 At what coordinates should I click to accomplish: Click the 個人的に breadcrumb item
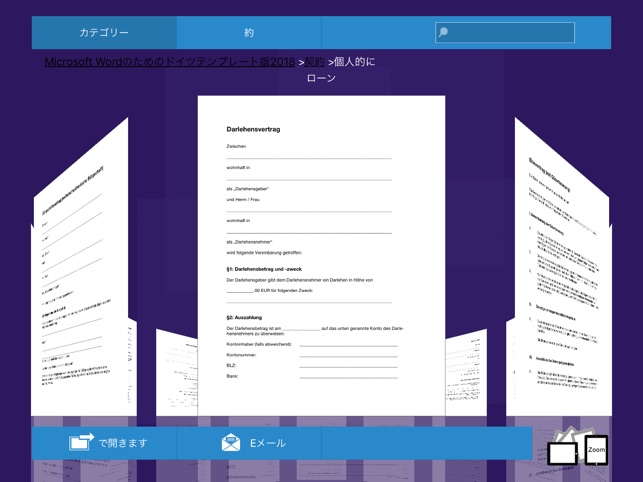[354, 62]
